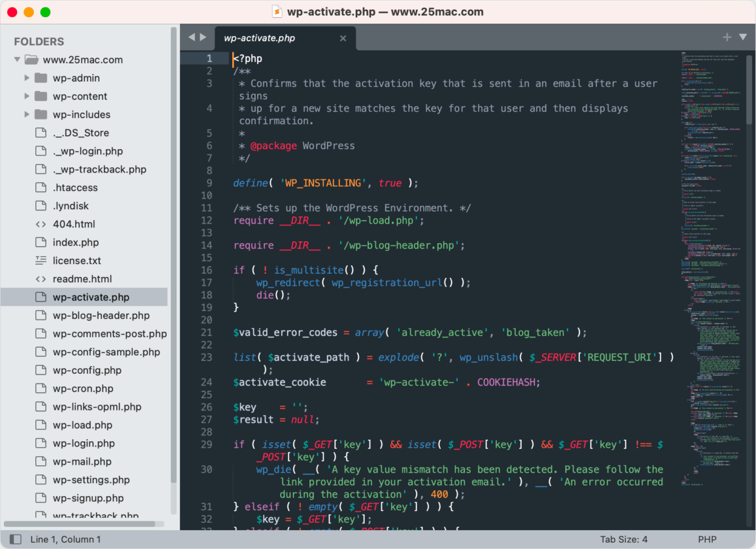Open the tab list dropdown arrow

[743, 37]
